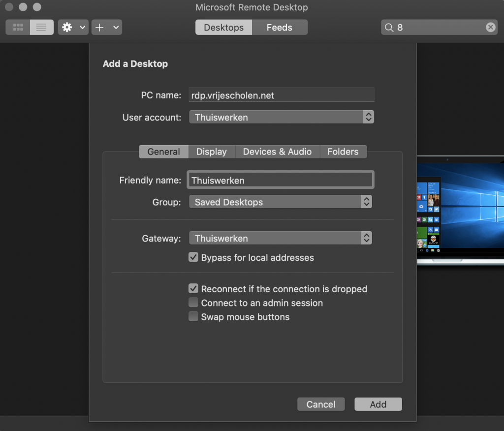Open the Gateway dropdown

[280, 238]
